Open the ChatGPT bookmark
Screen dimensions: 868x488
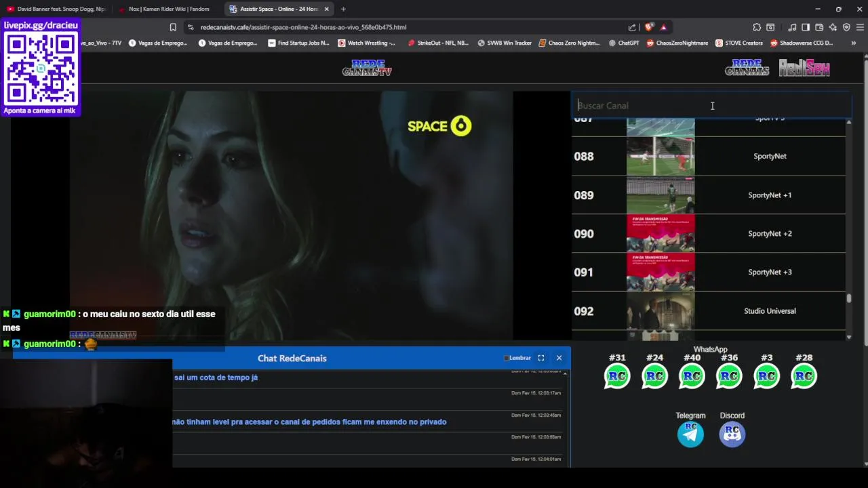click(624, 43)
